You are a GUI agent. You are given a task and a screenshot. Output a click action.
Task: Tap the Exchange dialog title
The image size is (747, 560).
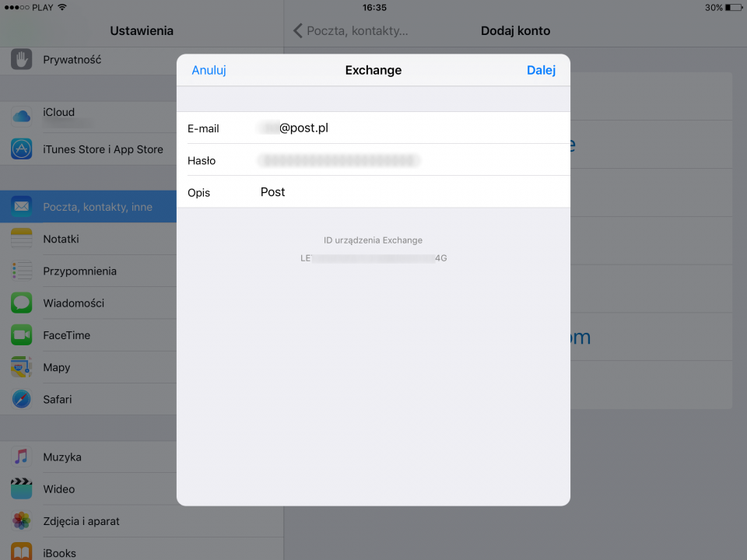coord(373,70)
